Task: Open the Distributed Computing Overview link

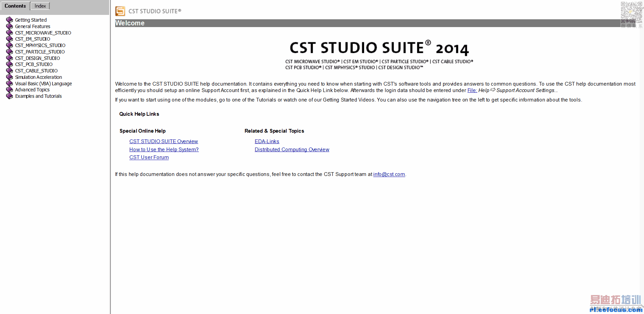Action: [292, 150]
